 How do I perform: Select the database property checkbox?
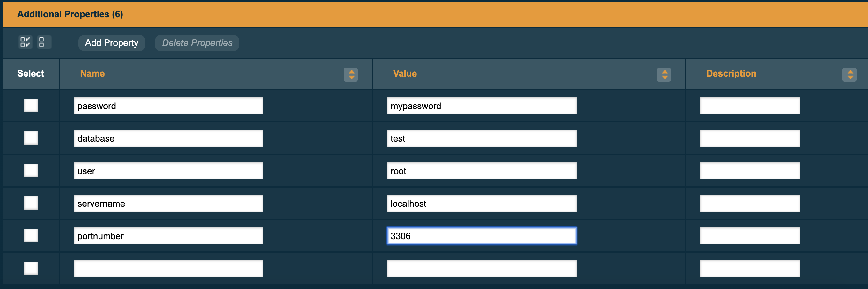click(31, 138)
